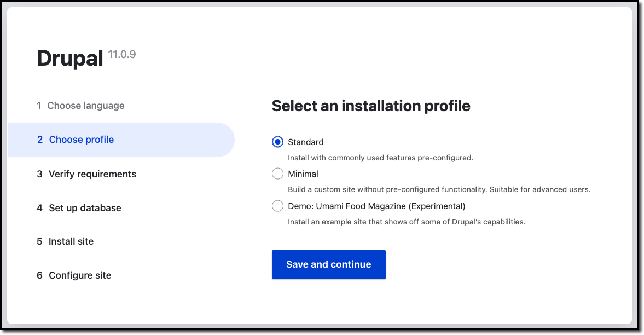
Task: Click the Save and continue button
Action: [328, 264]
